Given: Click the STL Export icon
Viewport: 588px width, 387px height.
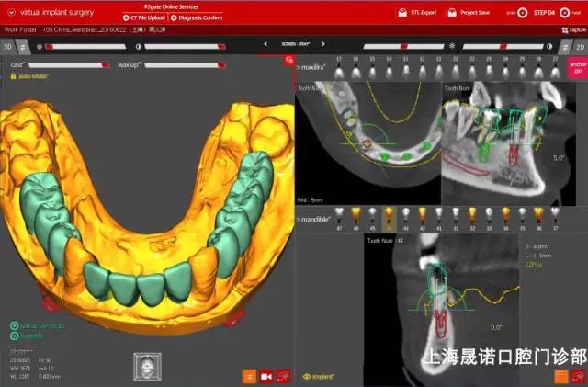Looking at the screenshot, I should 402,13.
